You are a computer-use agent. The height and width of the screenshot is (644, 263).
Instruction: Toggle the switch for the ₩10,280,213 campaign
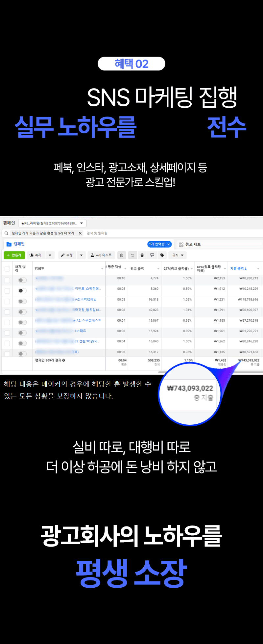(22, 280)
